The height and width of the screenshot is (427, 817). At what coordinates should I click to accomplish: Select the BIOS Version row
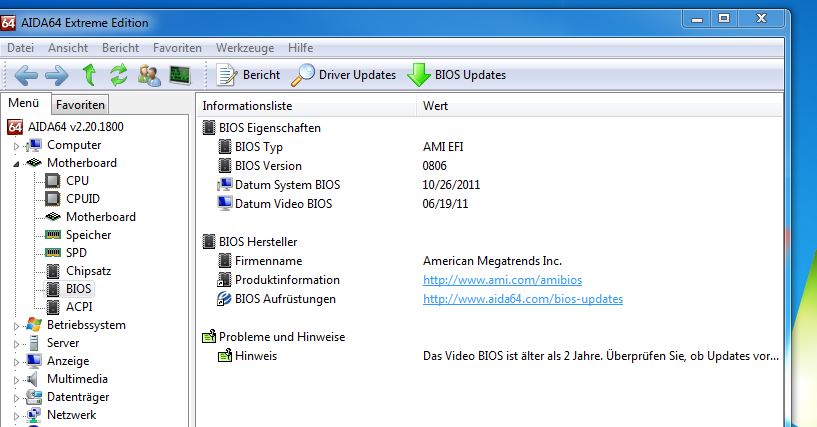pyautogui.click(x=490, y=166)
